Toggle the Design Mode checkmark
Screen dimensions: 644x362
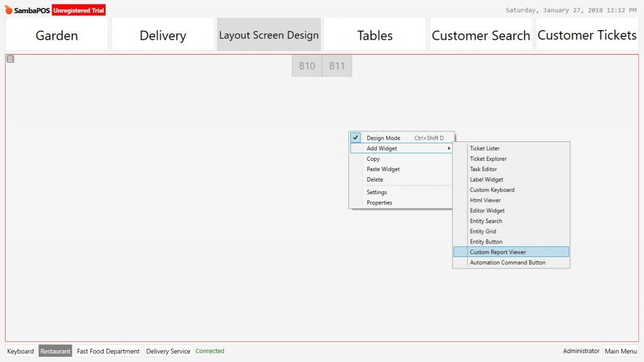point(356,138)
